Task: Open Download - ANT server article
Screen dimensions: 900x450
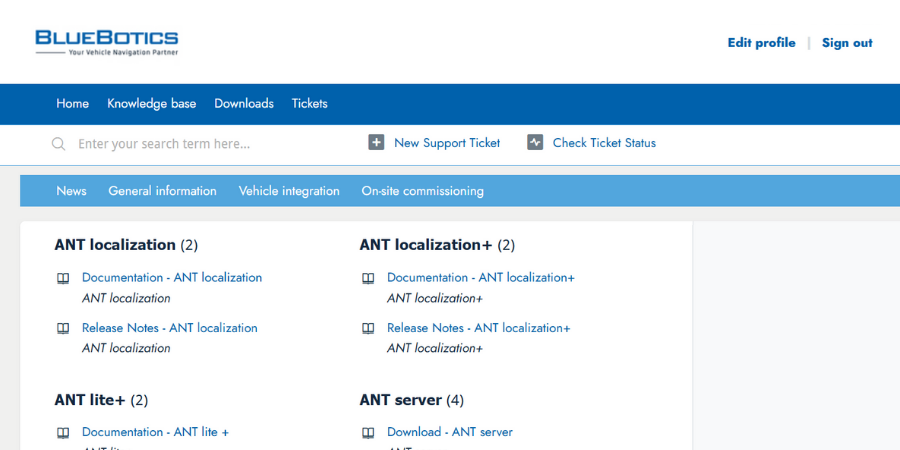Action: tap(450, 432)
